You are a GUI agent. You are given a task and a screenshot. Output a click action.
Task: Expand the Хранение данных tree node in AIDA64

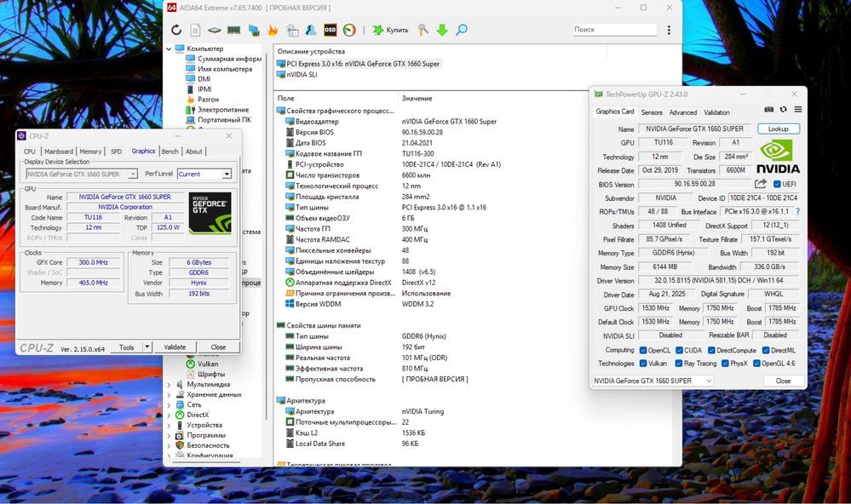tap(169, 395)
